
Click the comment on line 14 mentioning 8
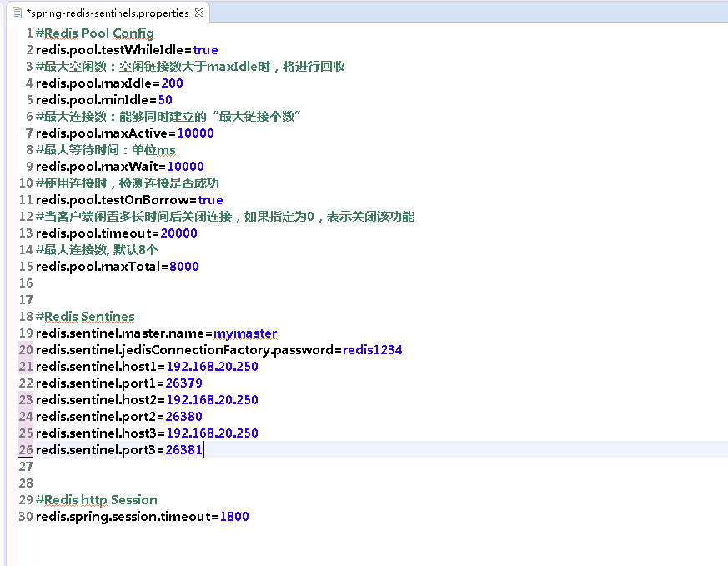tap(97, 251)
